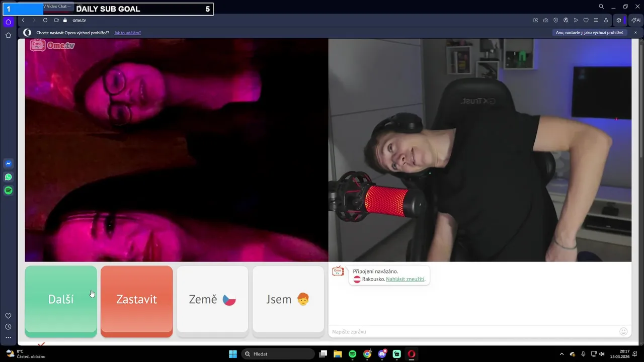Viewport: 644px width, 362px height.
Task: Open the Opera AI assistant button
Action: pos(636,20)
